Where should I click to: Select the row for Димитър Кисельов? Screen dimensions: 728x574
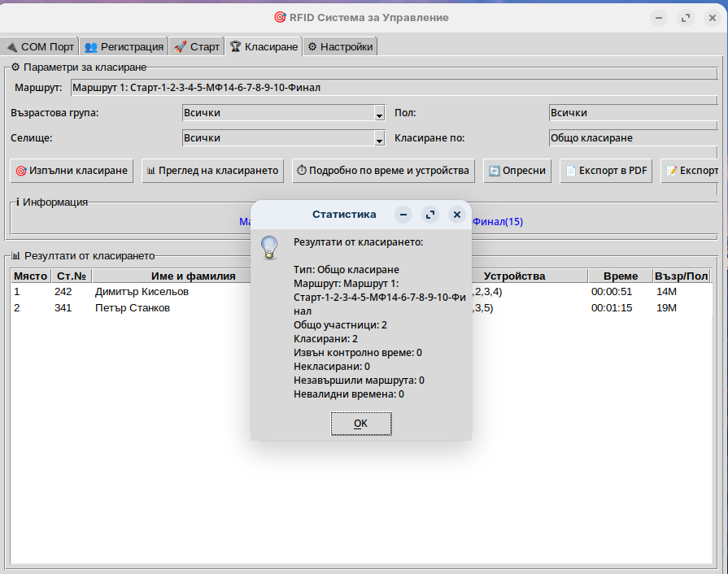click(142, 291)
